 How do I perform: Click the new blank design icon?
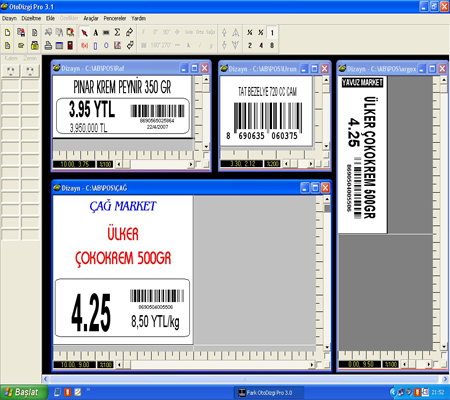point(7,32)
